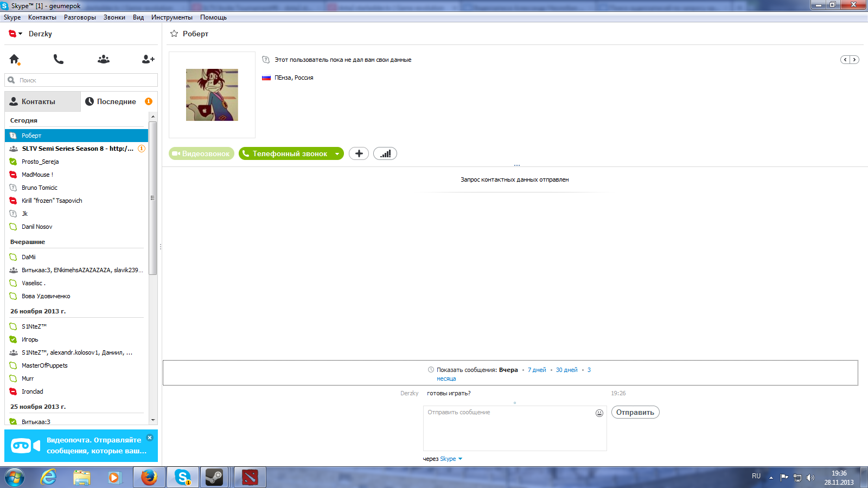Open conversation with DaMii

(x=76, y=257)
